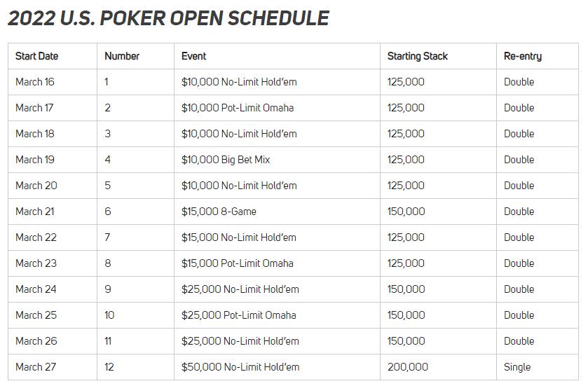This screenshot has height=386, width=588.
Task: Click the March 16 date cell
Action: (x=35, y=82)
